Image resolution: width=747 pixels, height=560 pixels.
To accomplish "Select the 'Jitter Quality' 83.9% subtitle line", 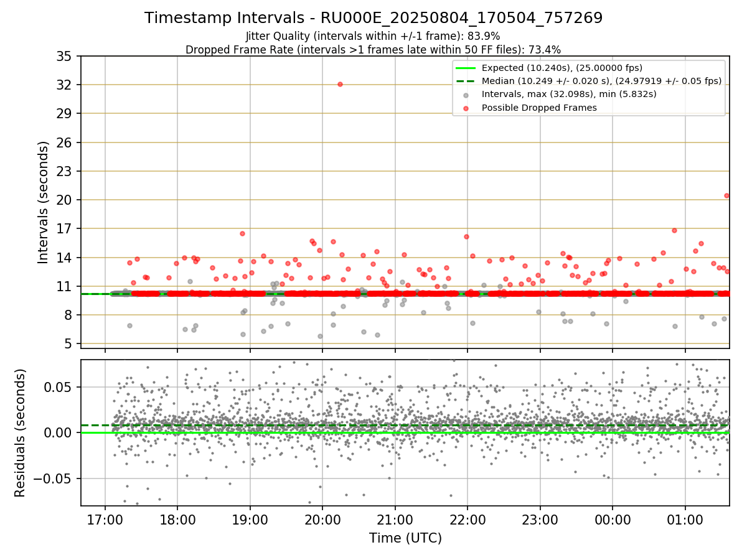I will pos(373,36).
